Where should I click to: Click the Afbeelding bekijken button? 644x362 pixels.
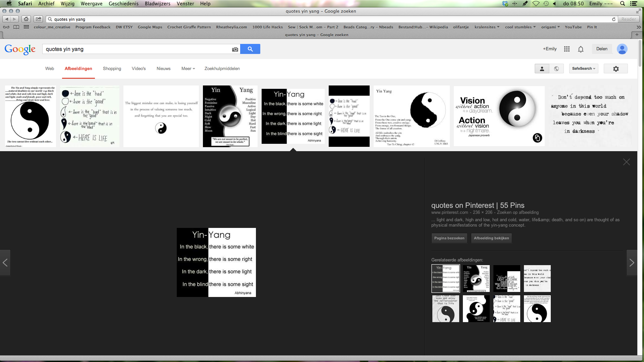(491, 238)
